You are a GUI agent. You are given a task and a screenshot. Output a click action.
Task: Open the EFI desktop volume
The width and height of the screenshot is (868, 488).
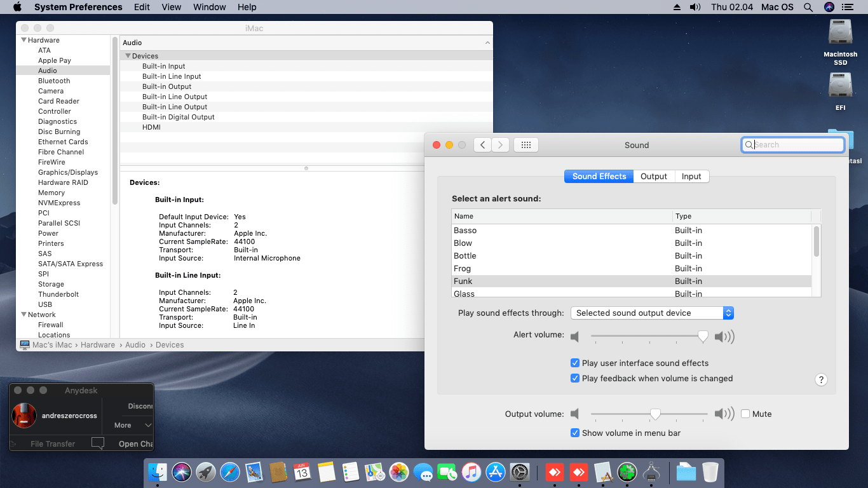[x=841, y=91]
